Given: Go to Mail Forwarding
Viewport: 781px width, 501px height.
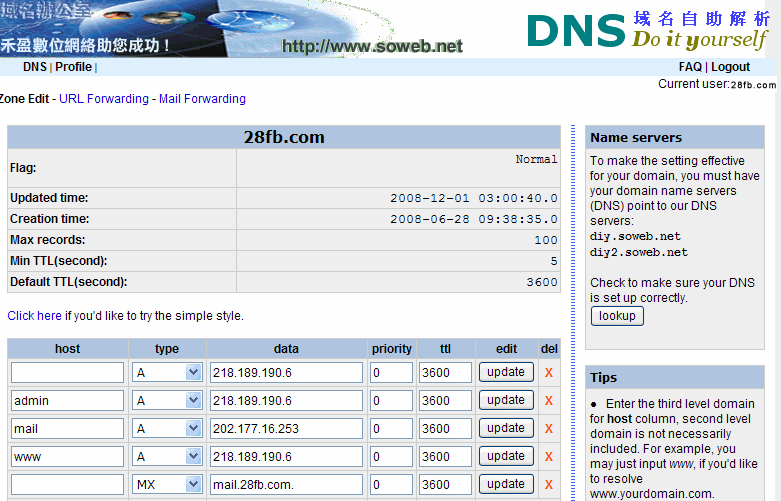Looking at the screenshot, I should coord(202,99).
